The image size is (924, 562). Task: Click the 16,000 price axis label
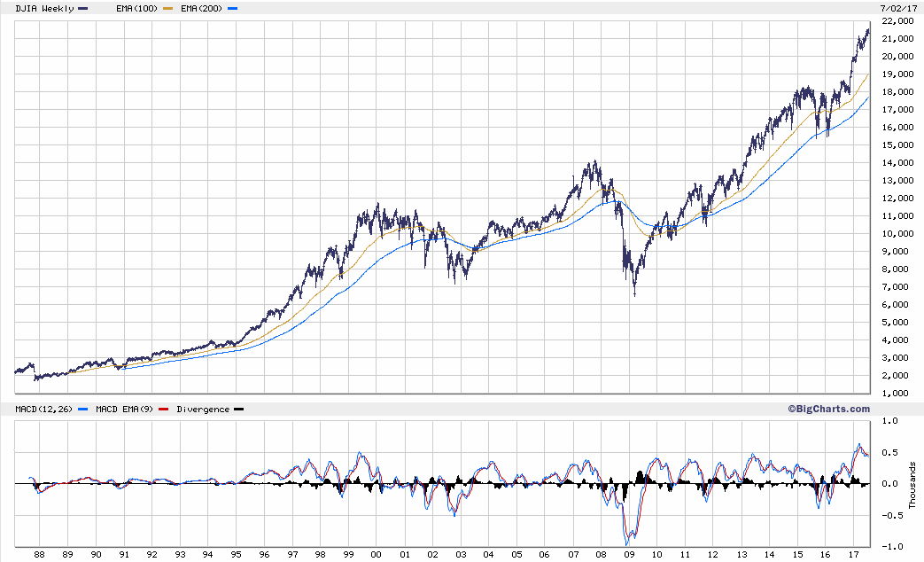tap(897, 128)
